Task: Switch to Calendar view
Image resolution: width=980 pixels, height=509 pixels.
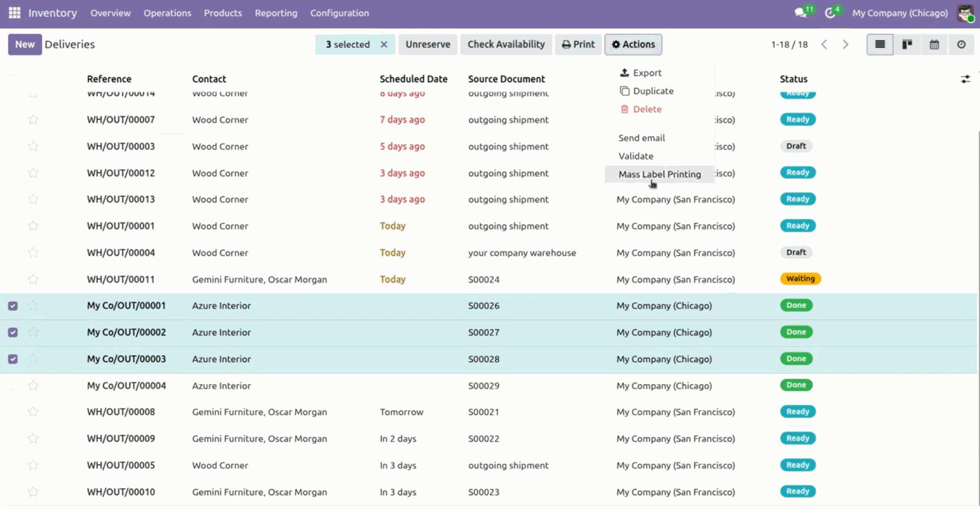Action: [934, 44]
